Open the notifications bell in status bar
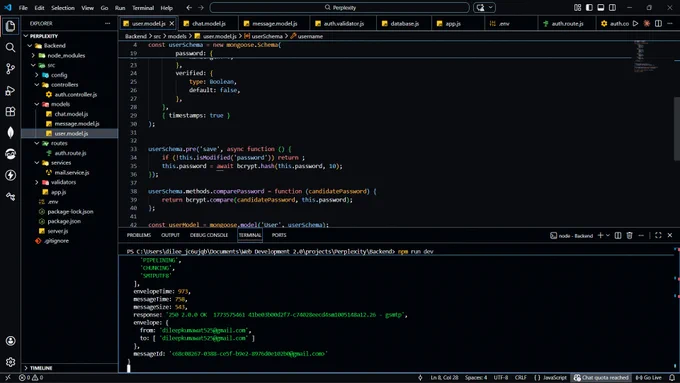 click(x=672, y=378)
